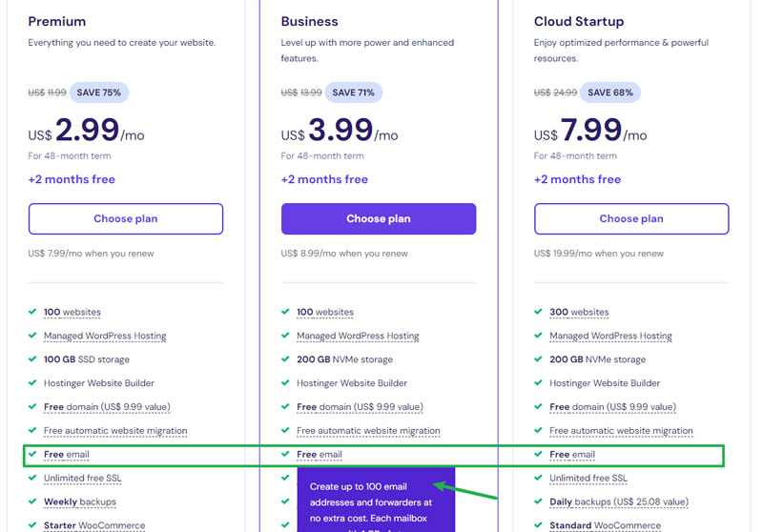Click Hostinger Website Builder in Business
The height and width of the screenshot is (532, 763).
coord(352,383)
